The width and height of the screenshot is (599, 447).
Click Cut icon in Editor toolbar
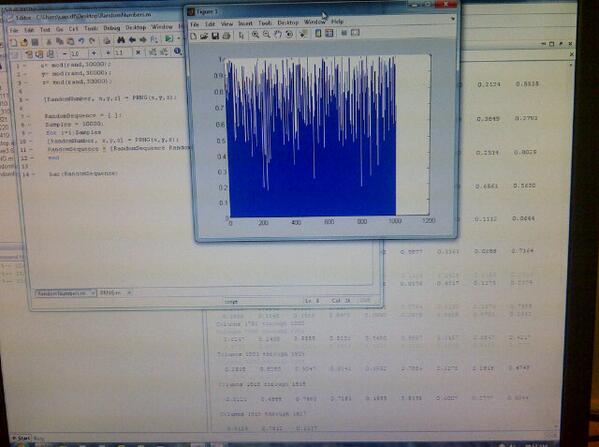click(x=49, y=41)
